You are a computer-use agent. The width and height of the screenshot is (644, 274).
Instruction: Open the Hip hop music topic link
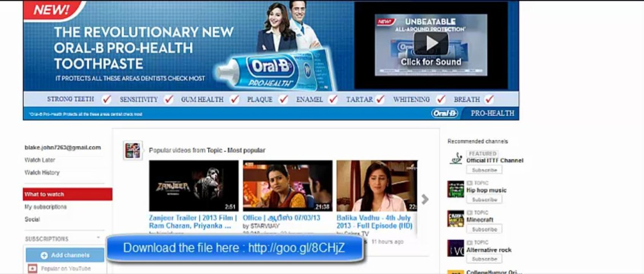pyautogui.click(x=486, y=190)
